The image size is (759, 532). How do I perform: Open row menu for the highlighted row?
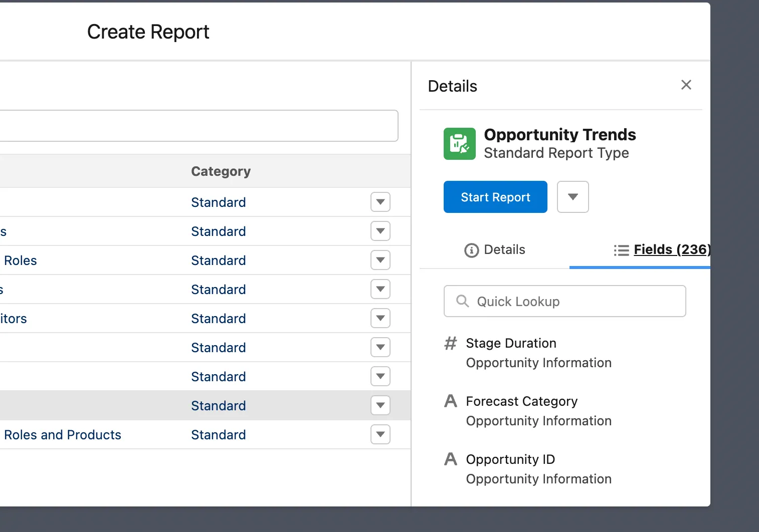381,405
